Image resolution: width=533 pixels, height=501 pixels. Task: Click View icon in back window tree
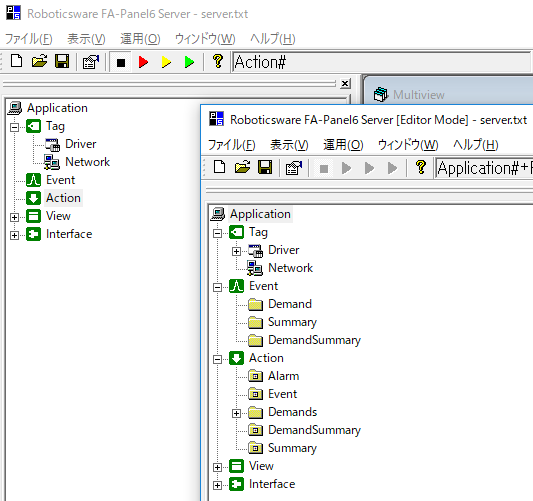(33, 216)
